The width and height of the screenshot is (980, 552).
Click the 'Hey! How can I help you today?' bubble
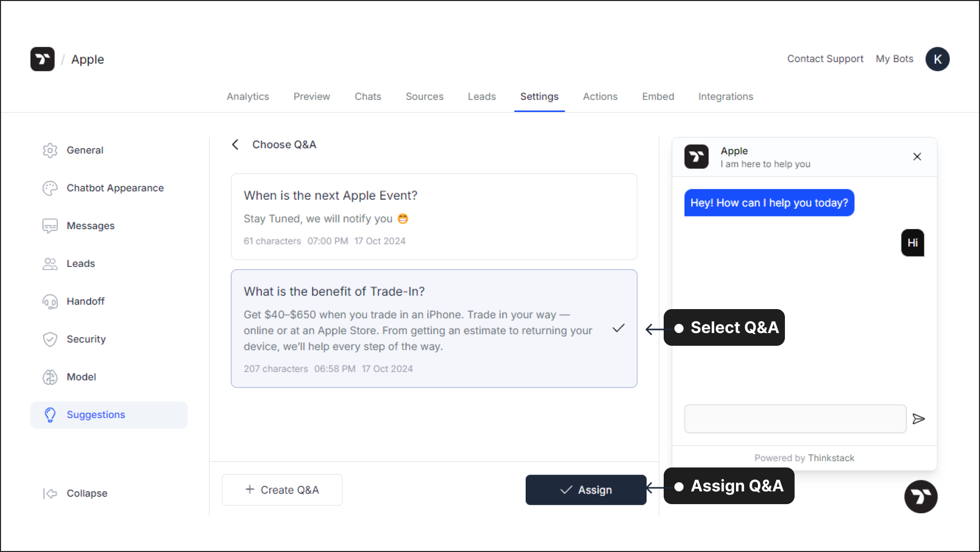(769, 203)
